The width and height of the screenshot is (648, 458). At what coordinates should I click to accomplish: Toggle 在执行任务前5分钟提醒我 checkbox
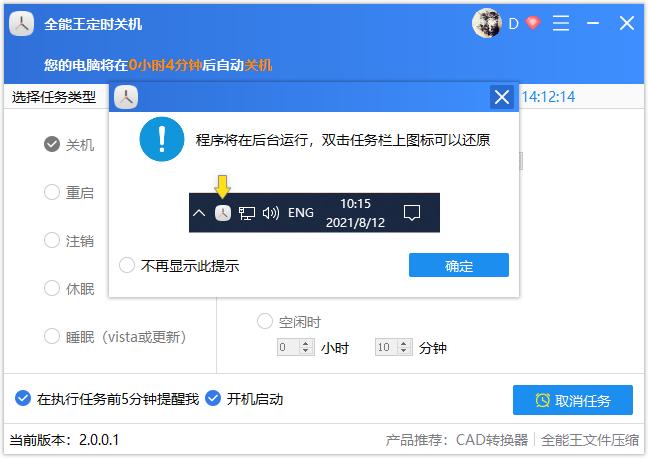point(107,399)
